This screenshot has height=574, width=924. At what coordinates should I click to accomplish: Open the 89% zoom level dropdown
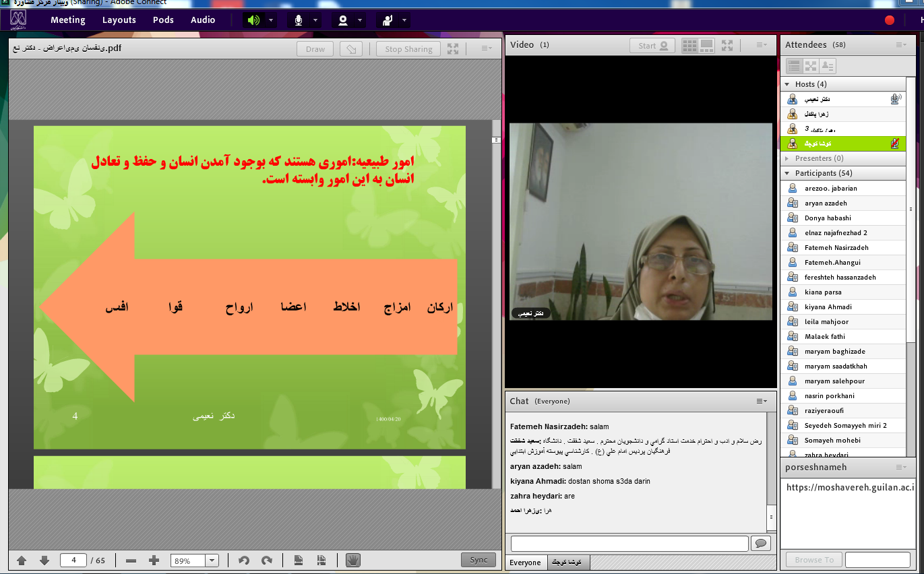212,561
